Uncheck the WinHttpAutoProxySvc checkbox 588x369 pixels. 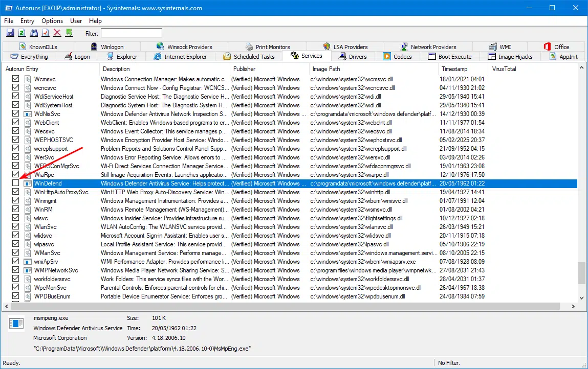coord(15,192)
